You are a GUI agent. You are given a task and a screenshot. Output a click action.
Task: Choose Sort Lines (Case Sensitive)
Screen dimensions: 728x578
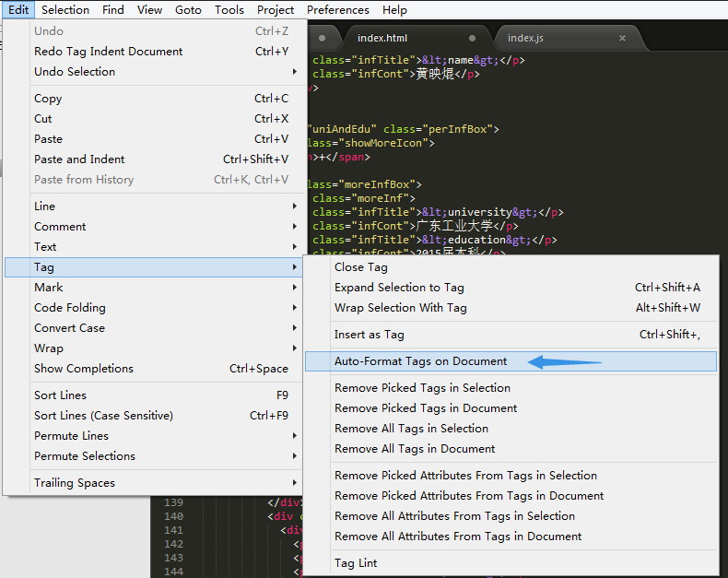point(103,416)
